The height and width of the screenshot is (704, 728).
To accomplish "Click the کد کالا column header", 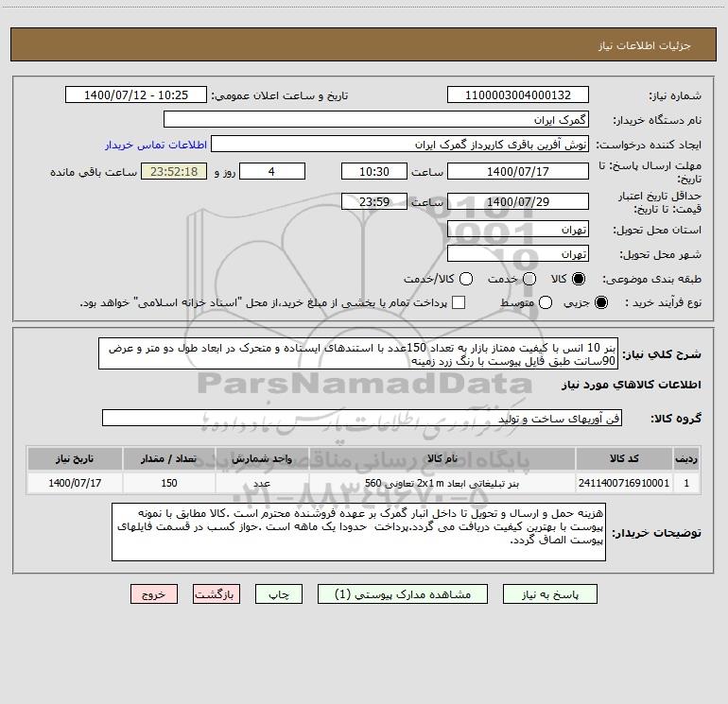I will pos(624,459).
